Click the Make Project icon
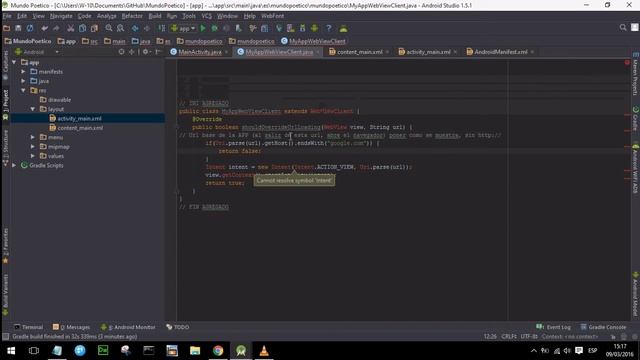 (162, 28)
